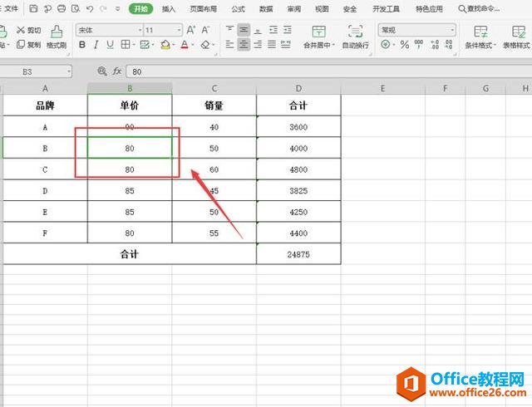The width and height of the screenshot is (532, 407).
Task: Open number format dropdown (常规)
Action: coord(452,30)
